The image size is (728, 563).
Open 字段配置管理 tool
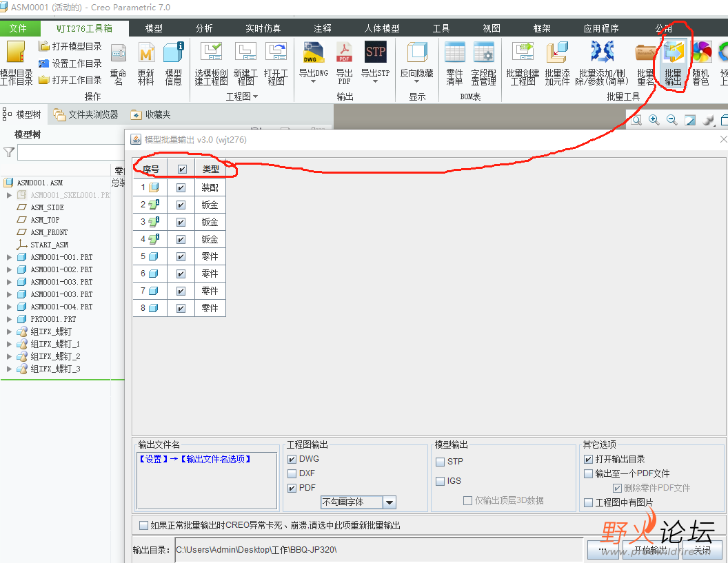click(x=484, y=63)
